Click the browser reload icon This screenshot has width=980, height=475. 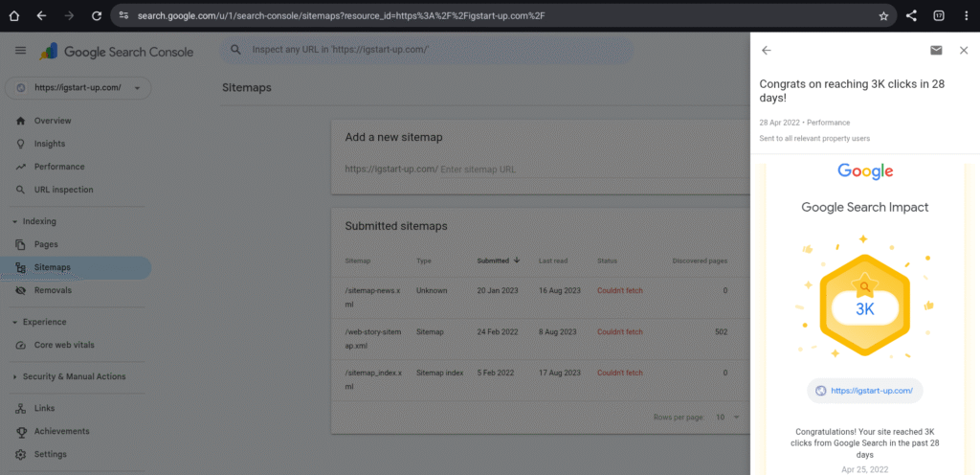(x=97, y=16)
